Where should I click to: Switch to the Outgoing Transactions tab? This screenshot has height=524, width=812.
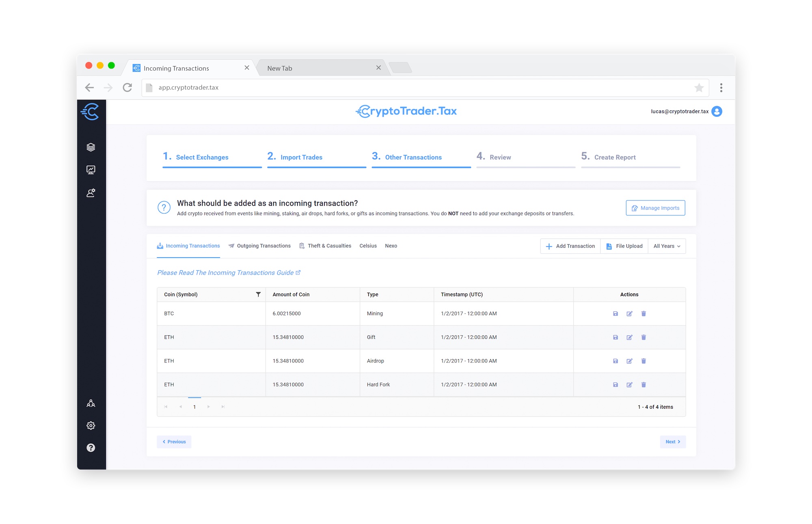263,246
